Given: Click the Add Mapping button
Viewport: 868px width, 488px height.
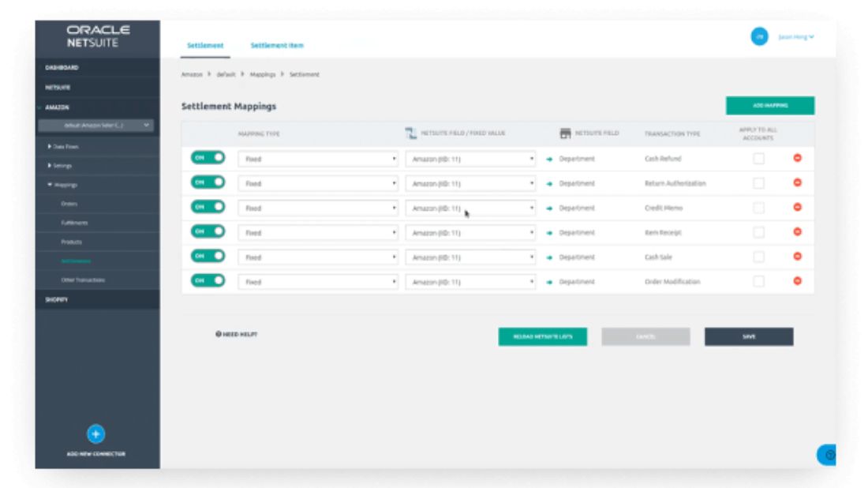Looking at the screenshot, I should [769, 105].
